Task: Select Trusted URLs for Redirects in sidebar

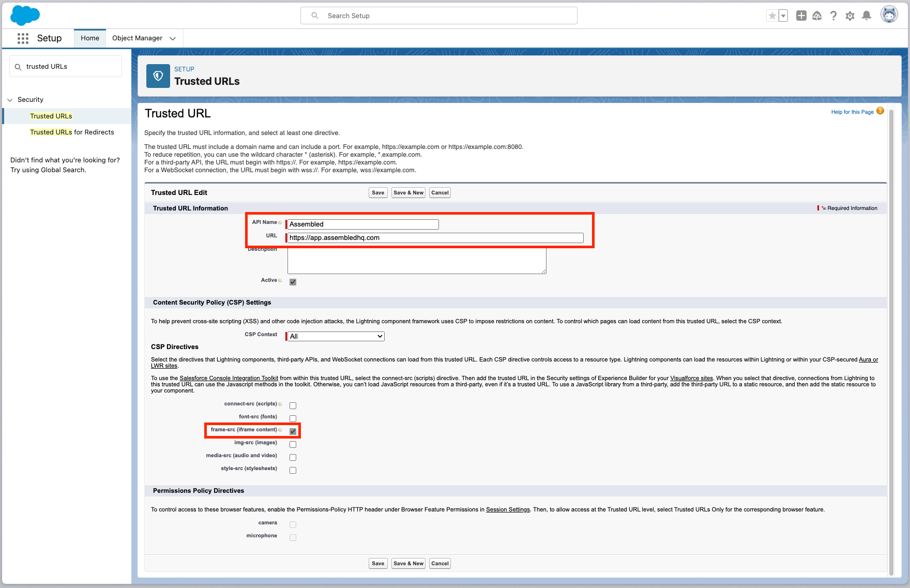Action: click(x=72, y=132)
